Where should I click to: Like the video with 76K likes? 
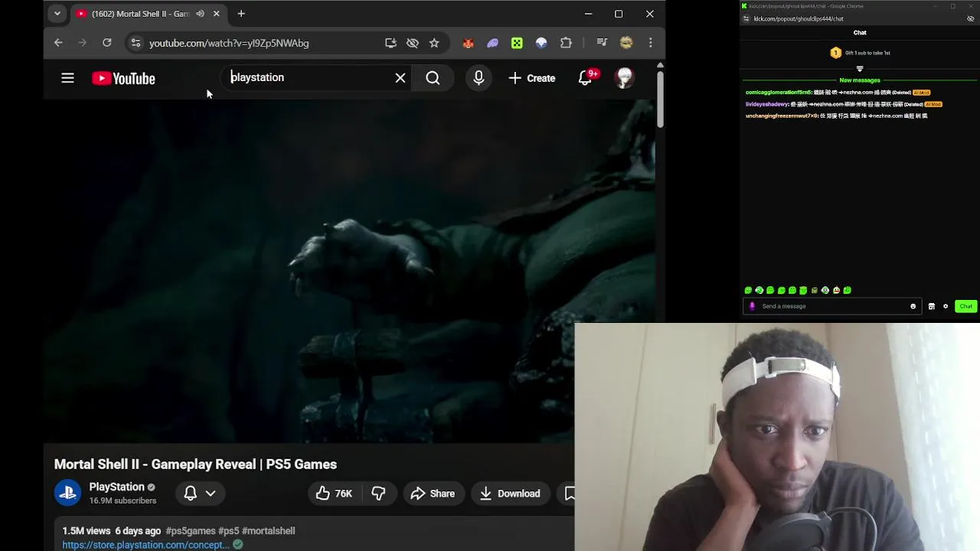(x=334, y=494)
